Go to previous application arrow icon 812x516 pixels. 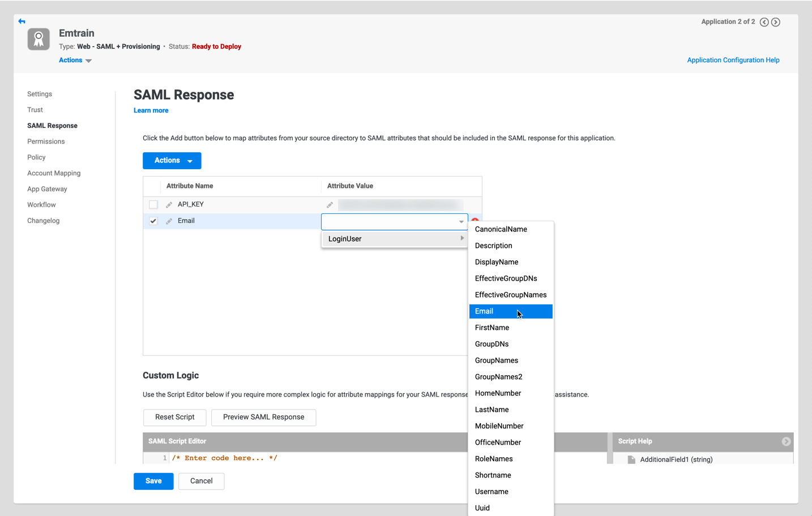(764, 22)
